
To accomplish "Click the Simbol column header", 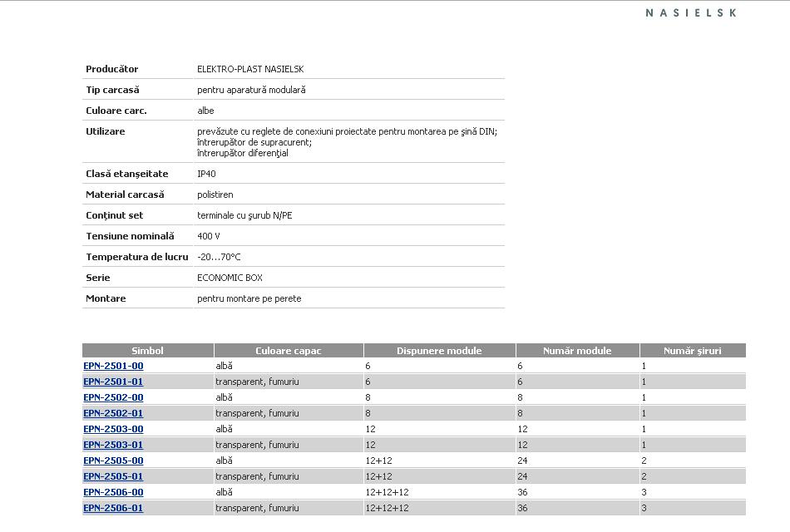I will click(x=148, y=351).
